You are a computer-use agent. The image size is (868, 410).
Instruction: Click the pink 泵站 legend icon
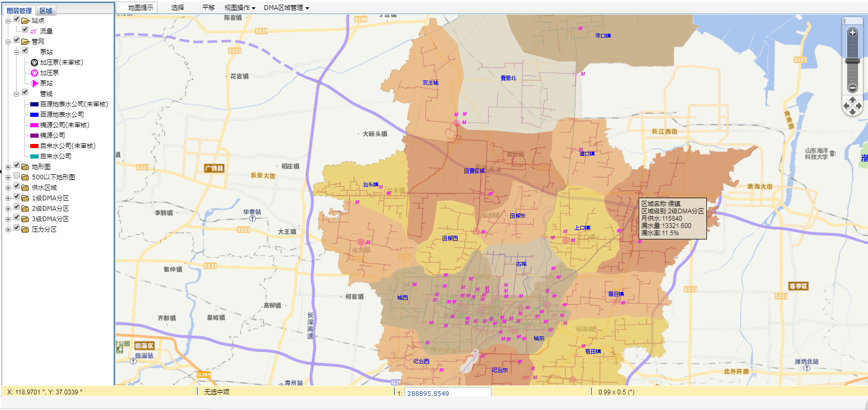pyautogui.click(x=34, y=83)
